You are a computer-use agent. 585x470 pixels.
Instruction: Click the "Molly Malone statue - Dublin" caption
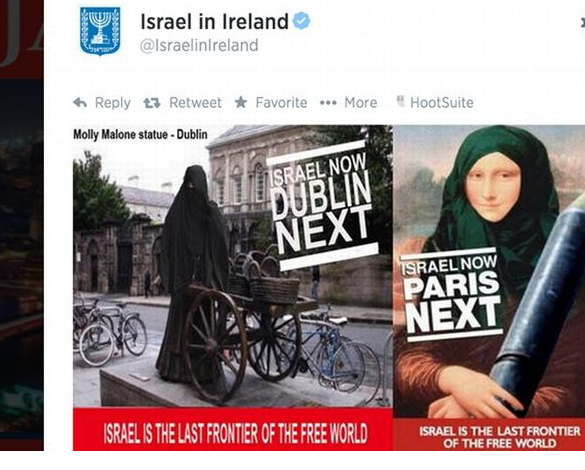[x=140, y=135]
